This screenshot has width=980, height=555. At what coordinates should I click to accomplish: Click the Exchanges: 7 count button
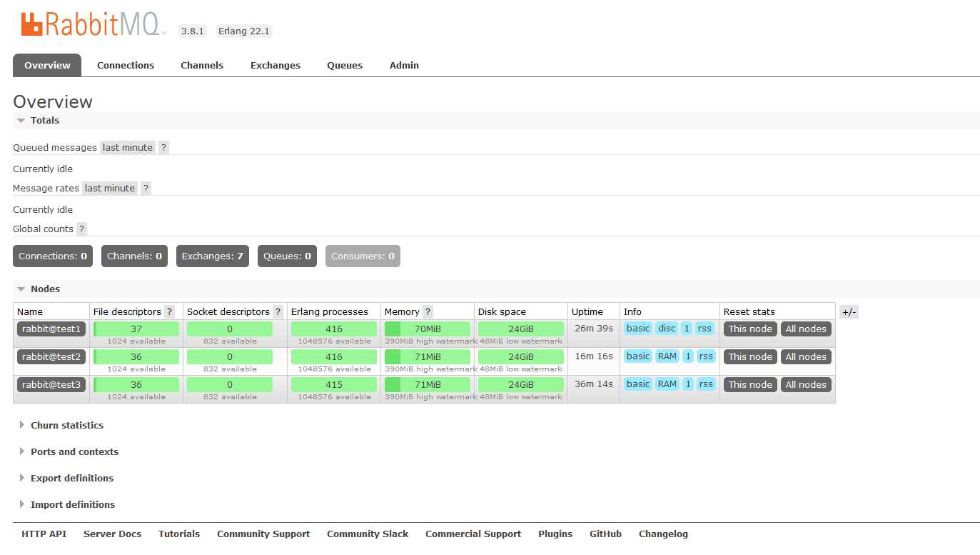click(x=213, y=256)
